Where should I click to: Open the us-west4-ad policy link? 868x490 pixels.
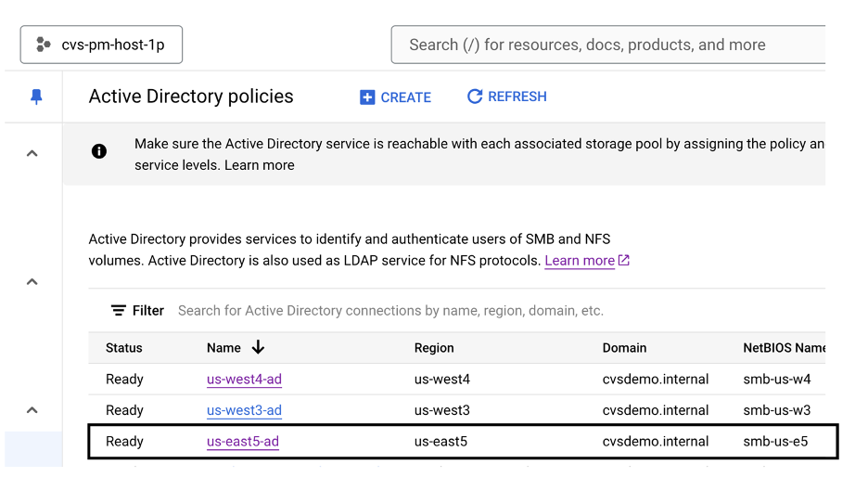coord(244,379)
